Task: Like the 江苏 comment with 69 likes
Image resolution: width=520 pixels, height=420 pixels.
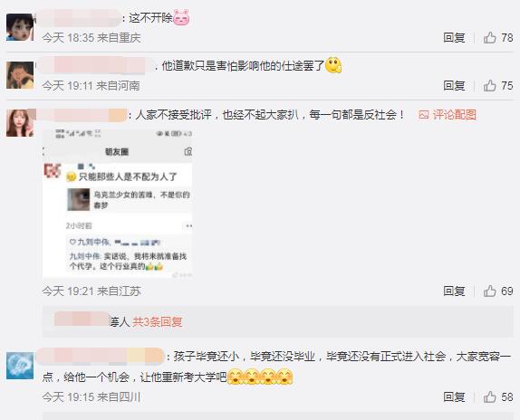Action: coord(489,291)
